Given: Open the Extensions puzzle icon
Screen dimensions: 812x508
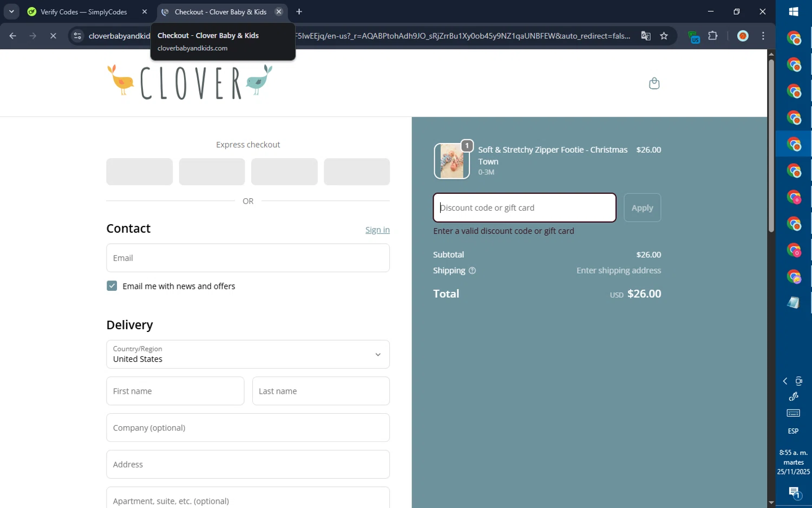Looking at the screenshot, I should [713, 36].
